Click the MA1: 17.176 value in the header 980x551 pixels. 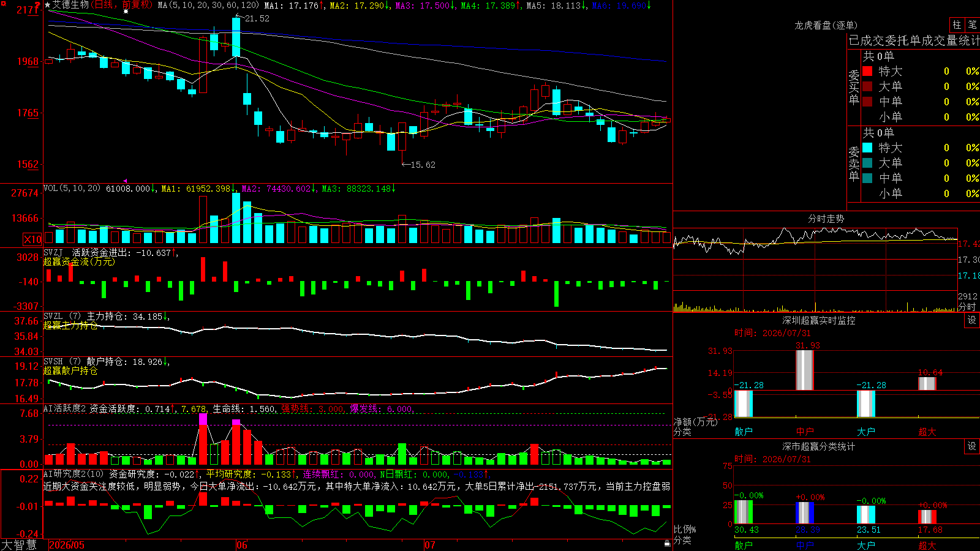point(291,6)
